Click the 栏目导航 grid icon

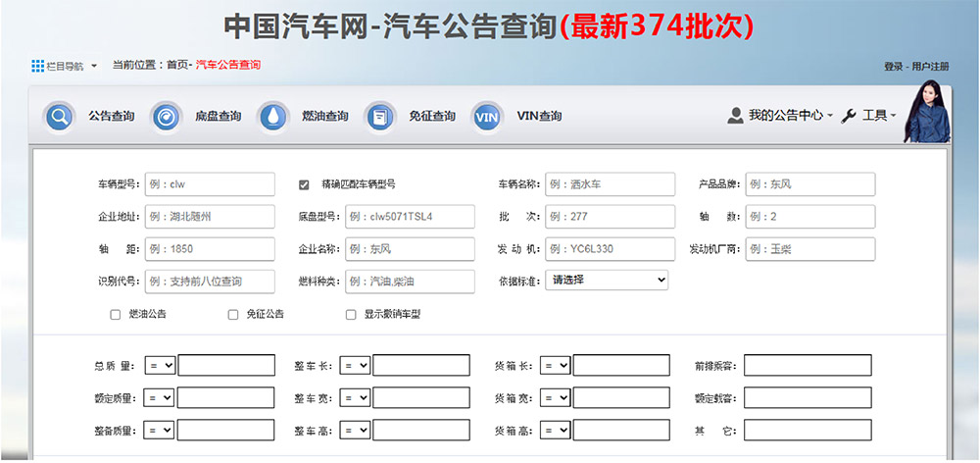(x=37, y=66)
